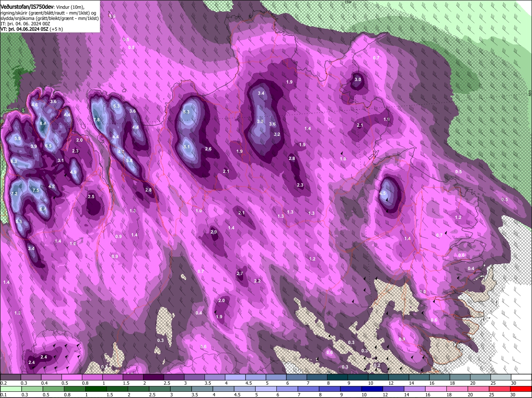Pick lower legend swatch between 0.1 and 0.3
This screenshot has width=532, height=398.
(11, 388)
